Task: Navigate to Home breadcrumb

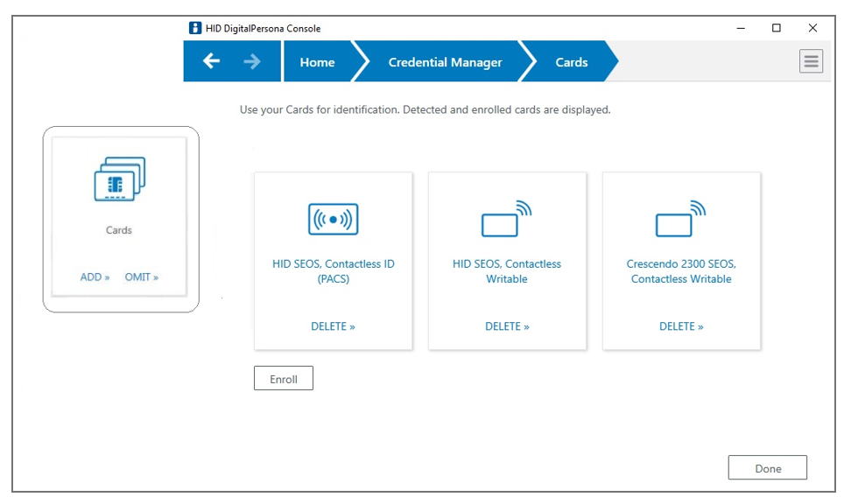Action: (317, 62)
